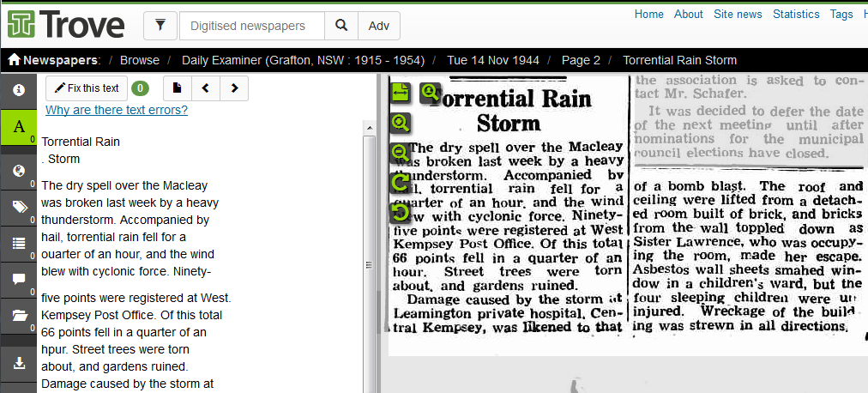Click the Statistics menu item

[796, 14]
